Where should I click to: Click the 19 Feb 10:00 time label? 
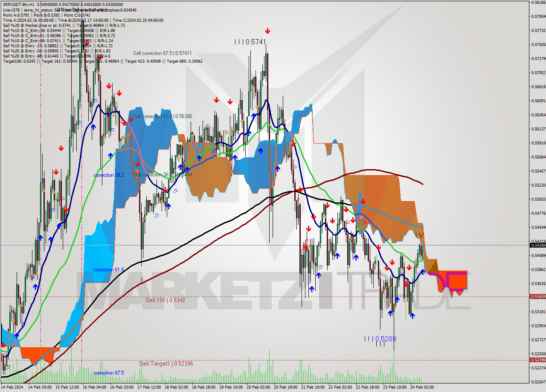click(x=231, y=387)
